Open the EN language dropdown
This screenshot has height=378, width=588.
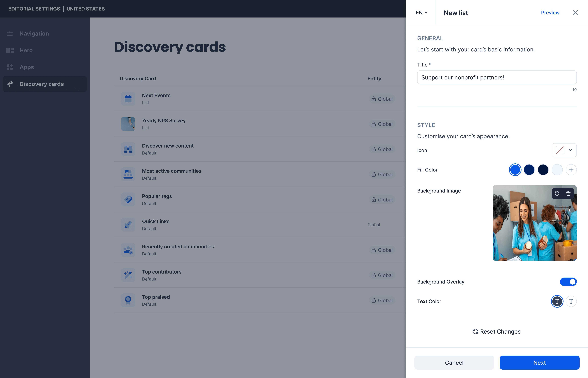click(x=422, y=12)
